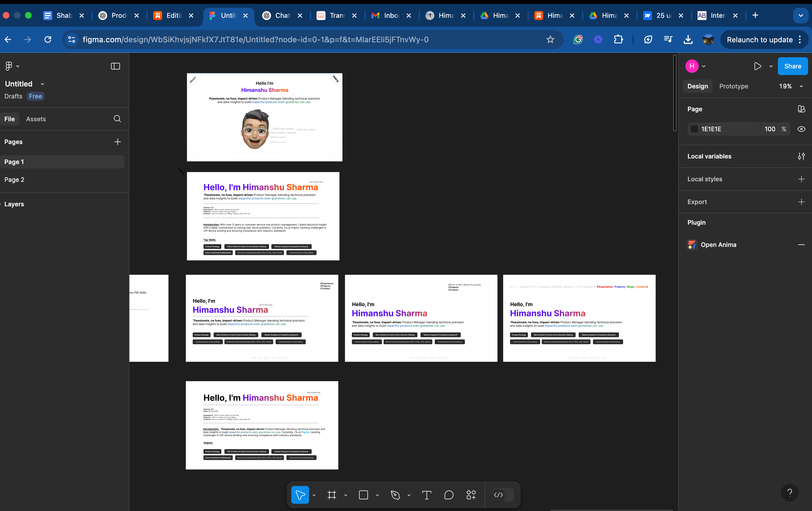Click the blue Share button

(x=793, y=66)
